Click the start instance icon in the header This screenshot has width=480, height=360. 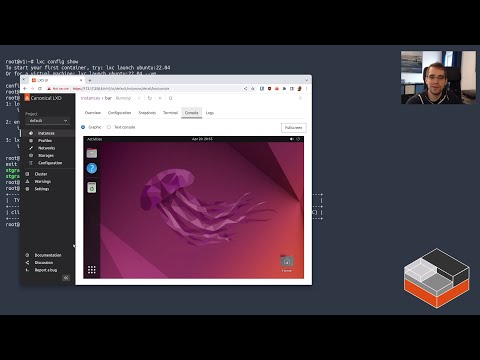(139, 98)
